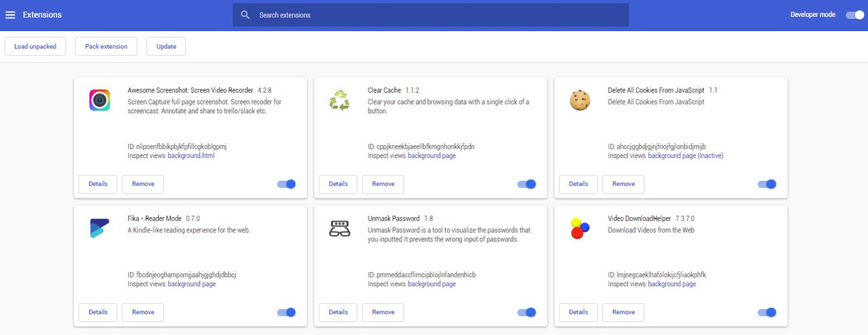Open Details for Clear Cache
Viewport: 868px width, 335px height.
(338, 184)
